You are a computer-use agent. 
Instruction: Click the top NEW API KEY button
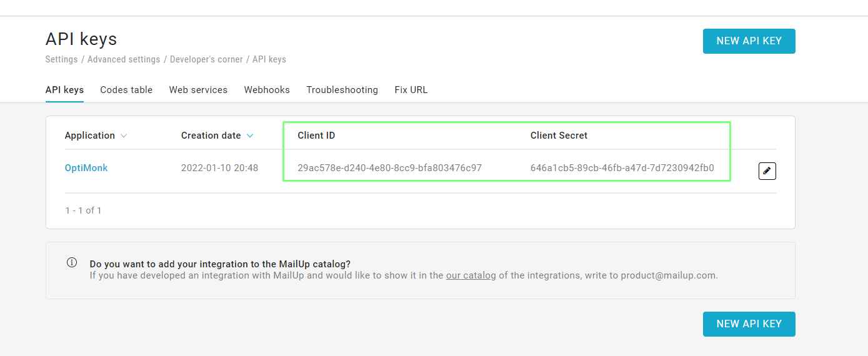point(749,41)
